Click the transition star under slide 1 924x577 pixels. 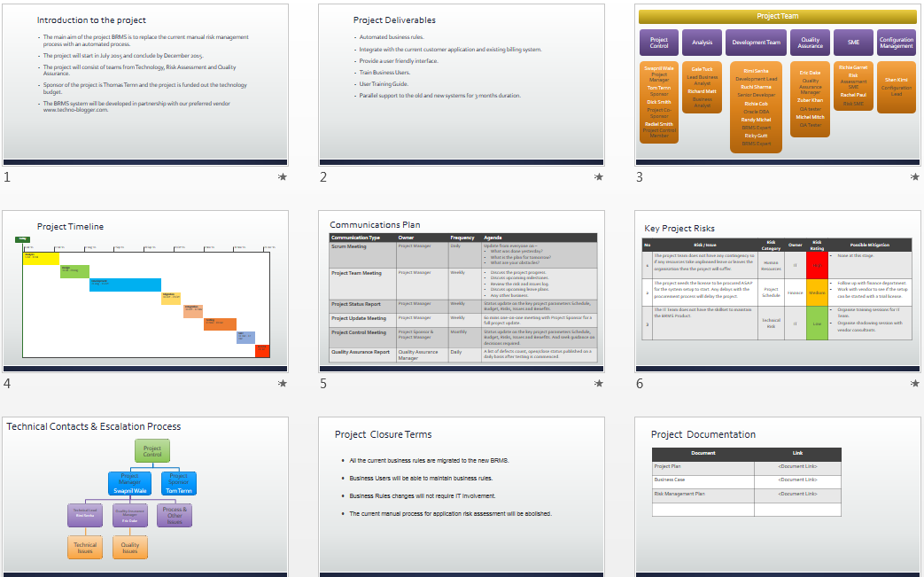[282, 177]
